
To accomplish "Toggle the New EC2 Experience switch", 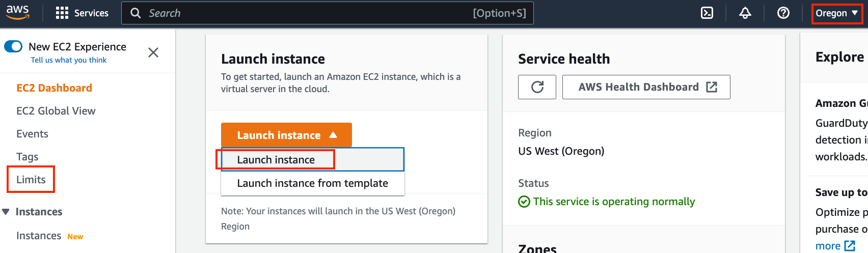I will (13, 47).
